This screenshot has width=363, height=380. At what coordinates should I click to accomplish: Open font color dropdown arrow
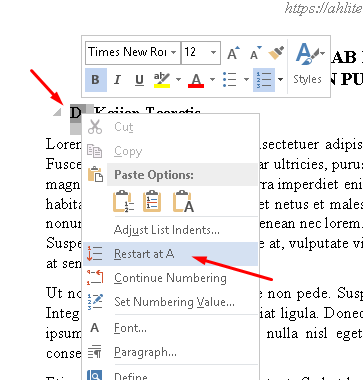pos(212,80)
